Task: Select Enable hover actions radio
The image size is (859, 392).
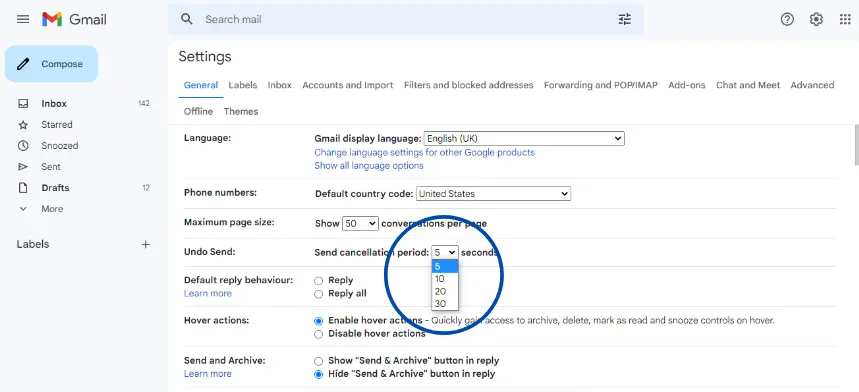Action: click(x=318, y=321)
